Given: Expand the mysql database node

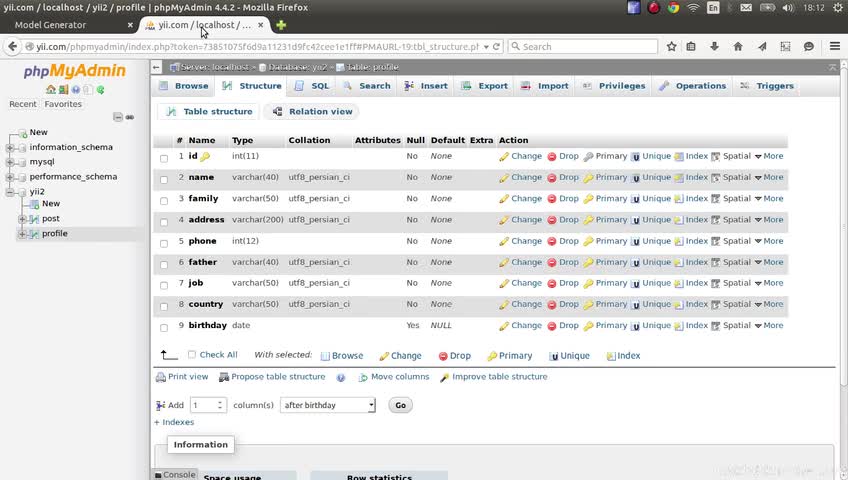Looking at the screenshot, I should point(10,162).
